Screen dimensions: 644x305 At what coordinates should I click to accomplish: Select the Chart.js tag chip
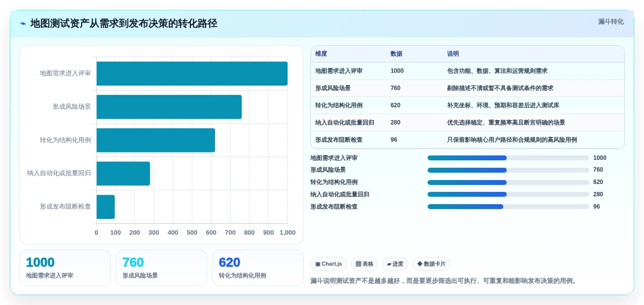(329, 264)
